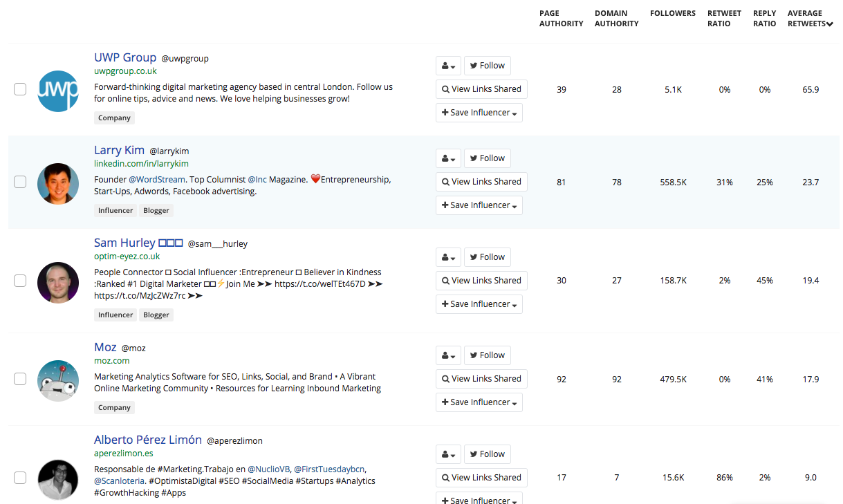The width and height of the screenshot is (843, 504).
Task: Open person dropdown for Sam Hurley
Action: point(448,257)
